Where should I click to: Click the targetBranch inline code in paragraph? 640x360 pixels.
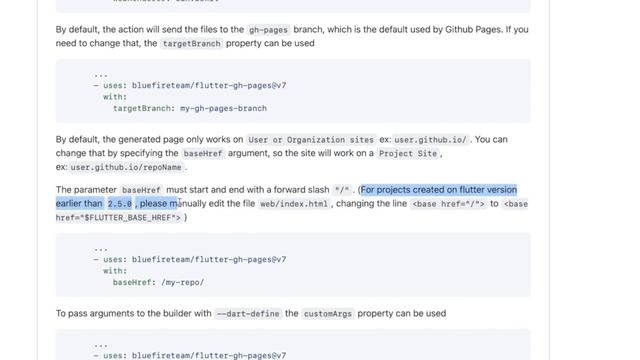[x=191, y=44]
